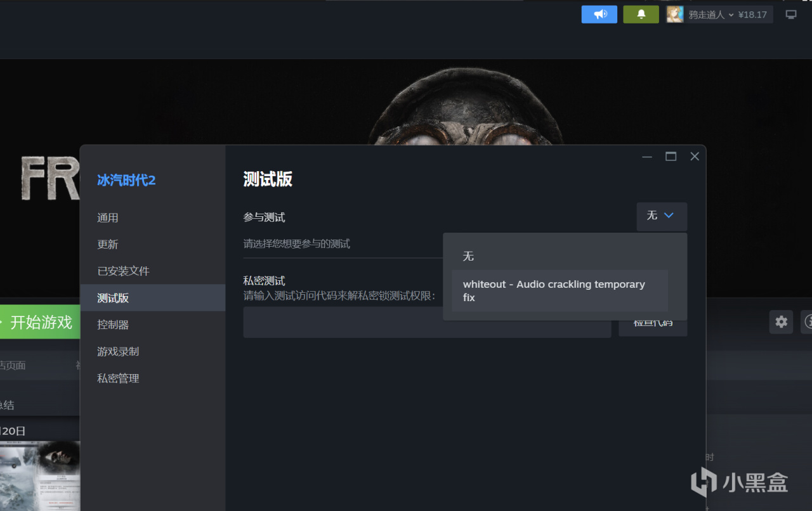Image resolution: width=812 pixels, height=511 pixels.
Task: Choose whiteout Audio crackling temporary fix
Action: tap(560, 291)
